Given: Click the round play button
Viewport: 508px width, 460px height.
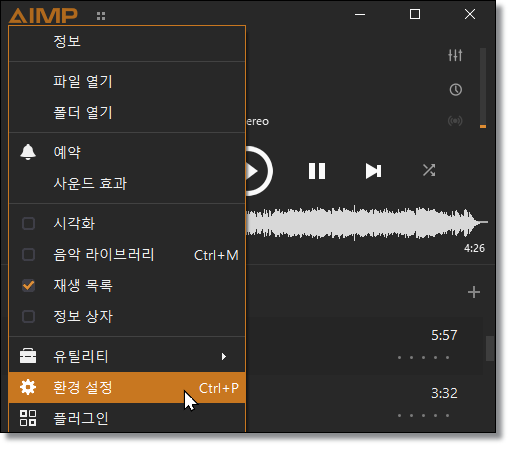Looking at the screenshot, I should point(258,171).
